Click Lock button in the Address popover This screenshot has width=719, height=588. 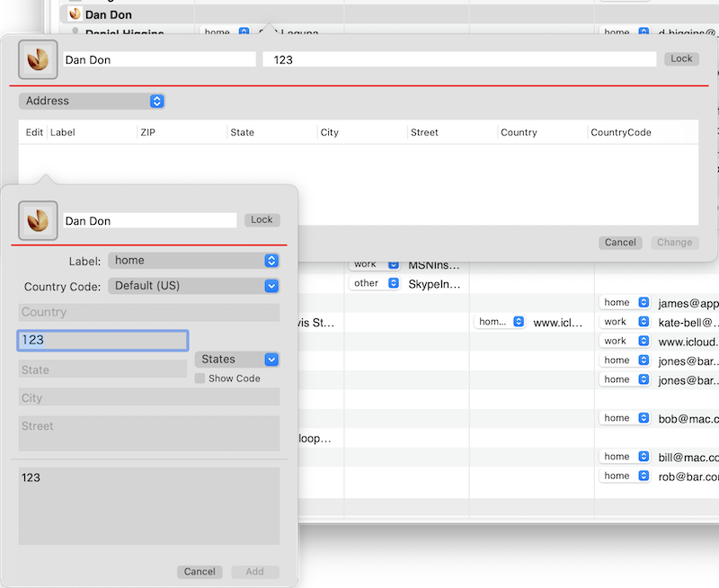click(x=681, y=58)
